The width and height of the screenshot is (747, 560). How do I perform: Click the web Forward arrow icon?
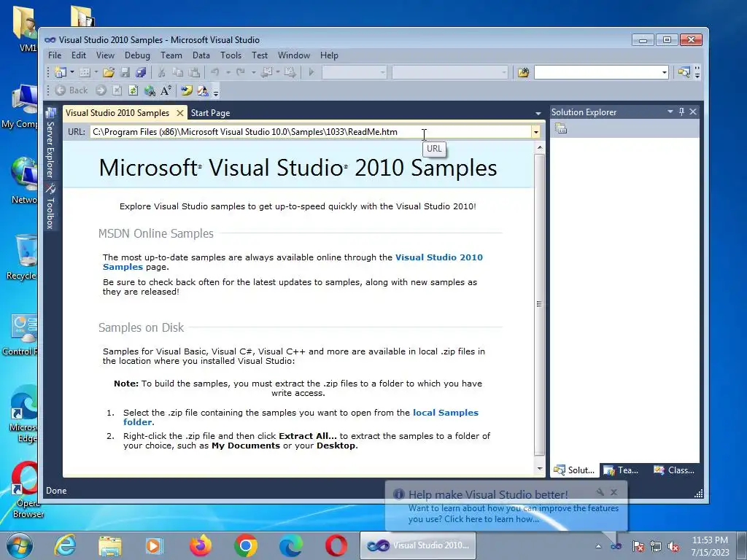(x=101, y=90)
